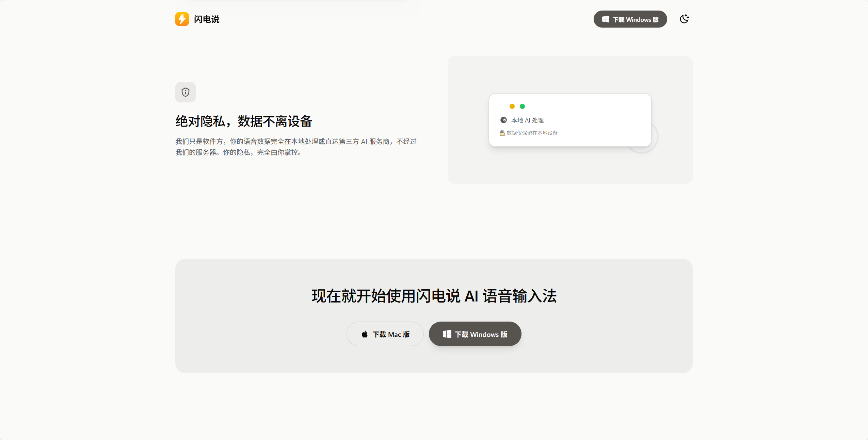Click the text 数据仅保留在本地设备
868x440 pixels.
pos(532,133)
